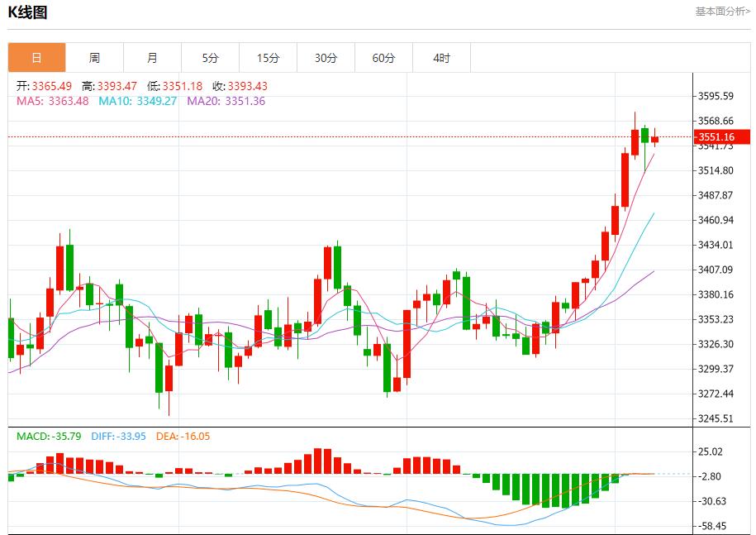Select the 30分 interval tab
Viewport: 756px width, 535px height.
click(x=326, y=57)
